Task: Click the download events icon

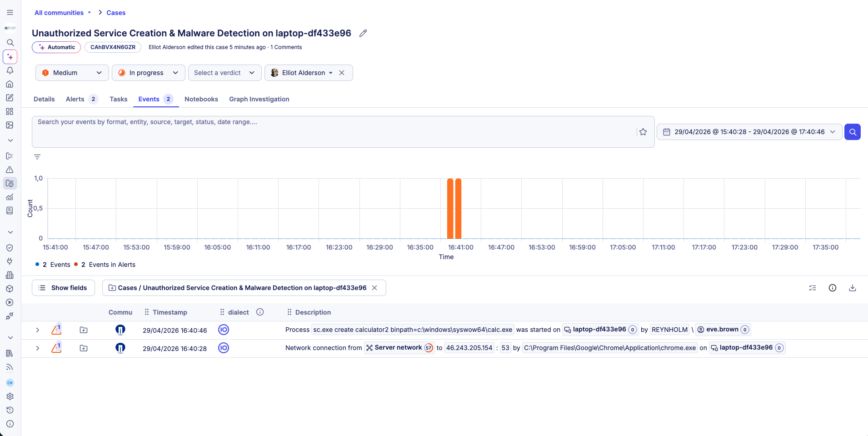Action: tap(852, 288)
